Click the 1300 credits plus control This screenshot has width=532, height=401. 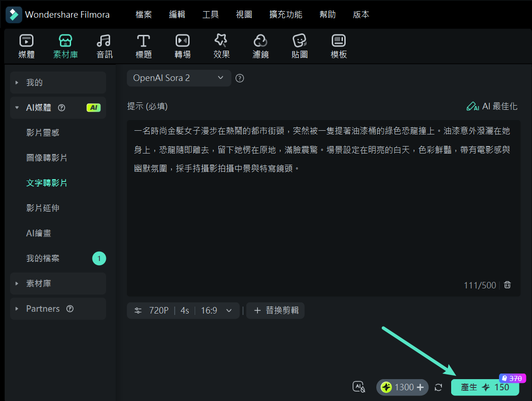pos(402,387)
